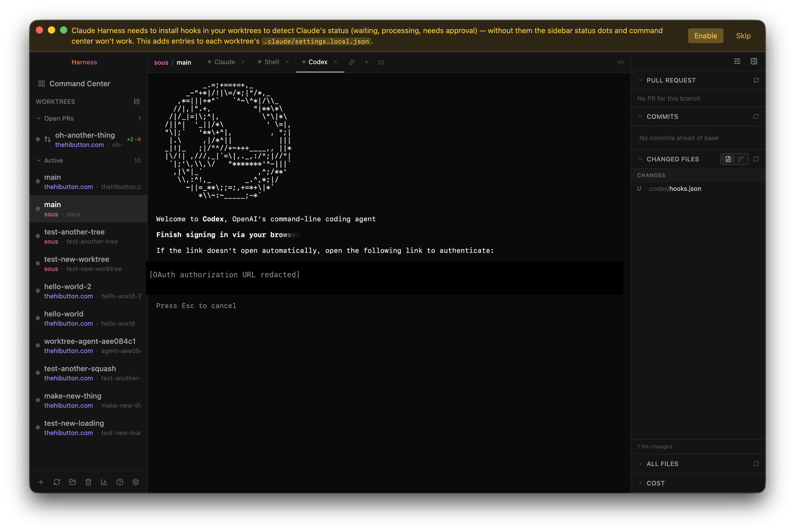Screen dimensions: 795x532
Task: Select the main worktree under thehibutton.com
Action: [x=88, y=182]
